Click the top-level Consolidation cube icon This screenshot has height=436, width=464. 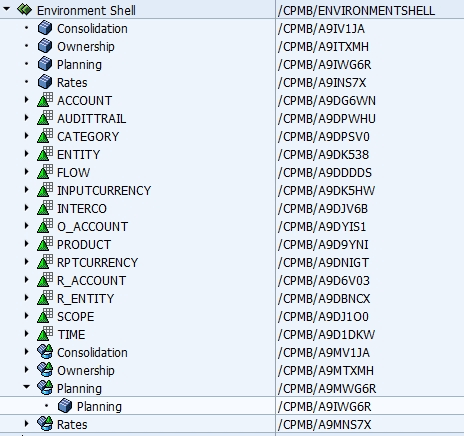(x=45, y=28)
